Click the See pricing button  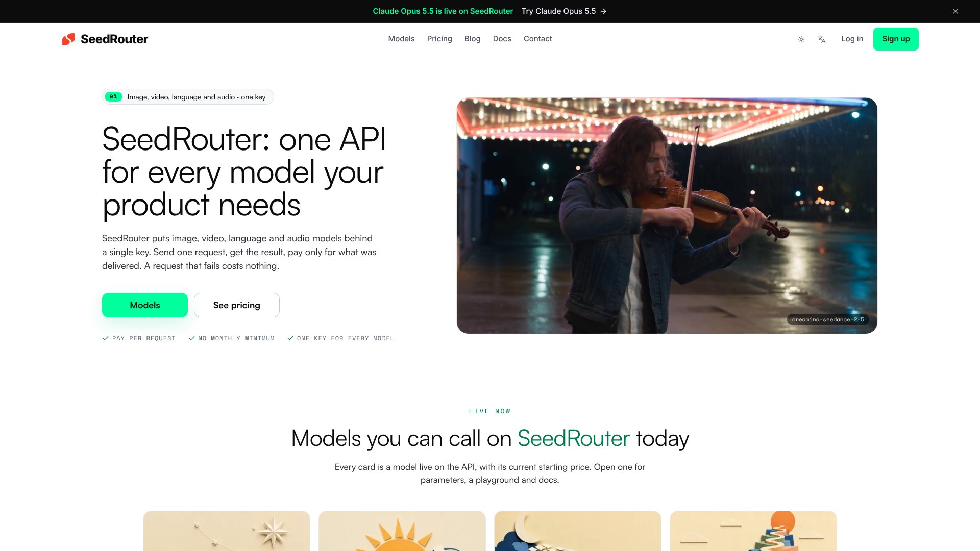point(237,305)
